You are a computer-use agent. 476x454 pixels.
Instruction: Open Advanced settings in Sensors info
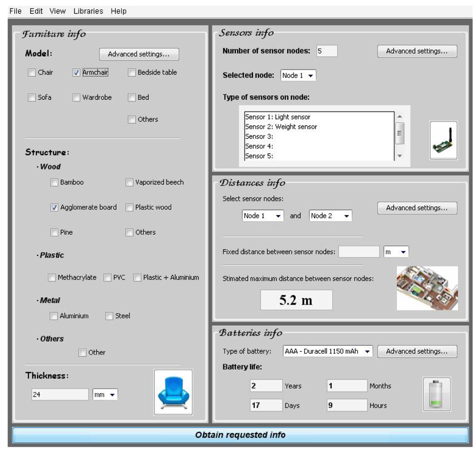point(417,51)
